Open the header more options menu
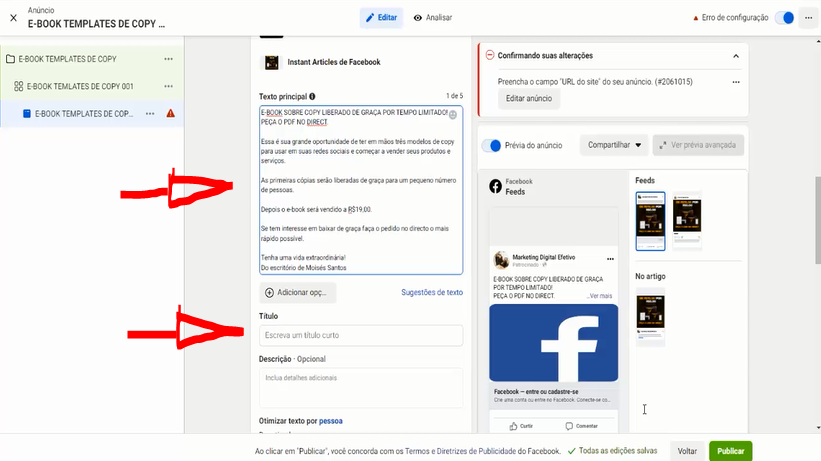This screenshot has height=461, width=821. point(808,18)
